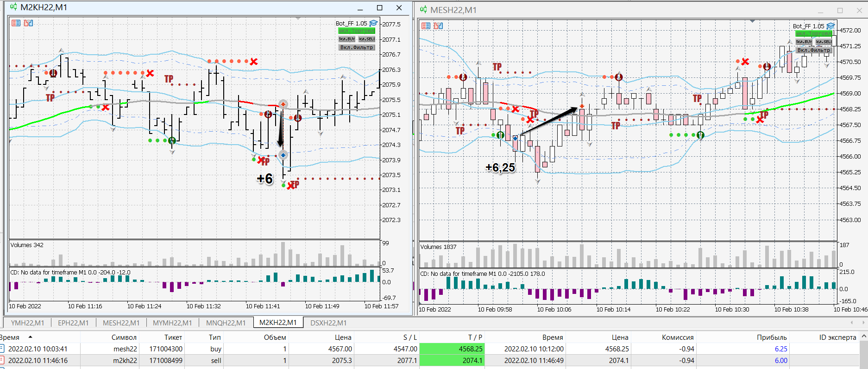Toggle Вкл.SELL button in MESH22 chart
Viewport: 868px width, 369px height.
pyautogui.click(x=824, y=42)
